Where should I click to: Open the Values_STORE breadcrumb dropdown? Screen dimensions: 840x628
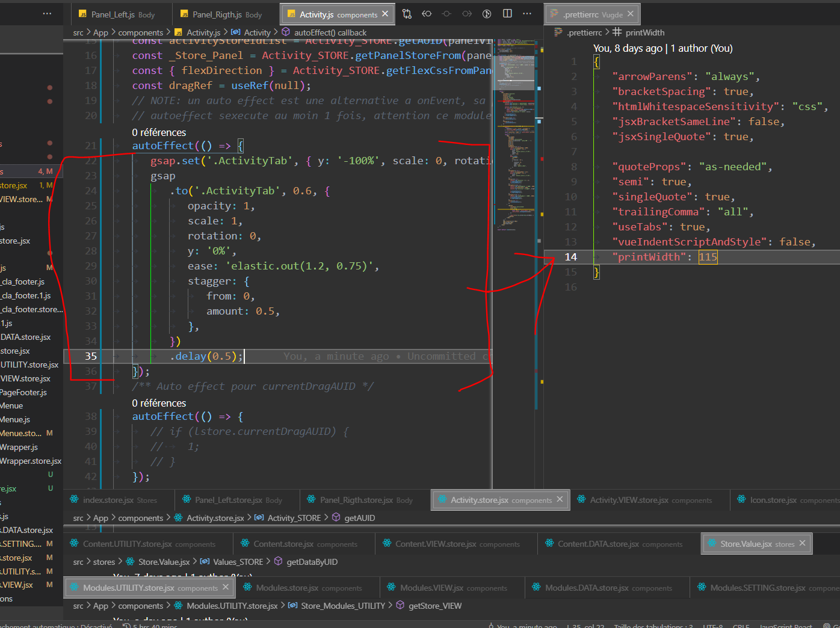pyautogui.click(x=232, y=562)
